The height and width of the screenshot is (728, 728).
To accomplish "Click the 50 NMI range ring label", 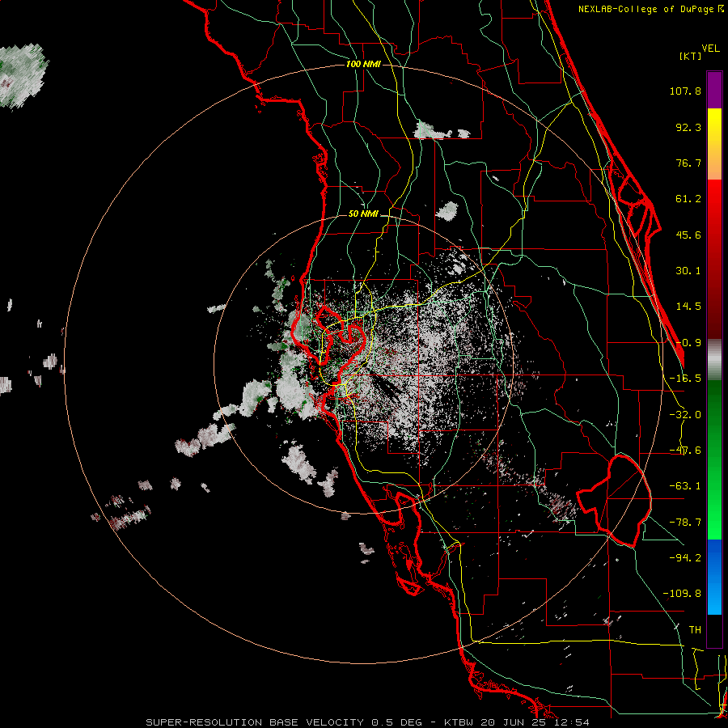I will tap(363, 214).
